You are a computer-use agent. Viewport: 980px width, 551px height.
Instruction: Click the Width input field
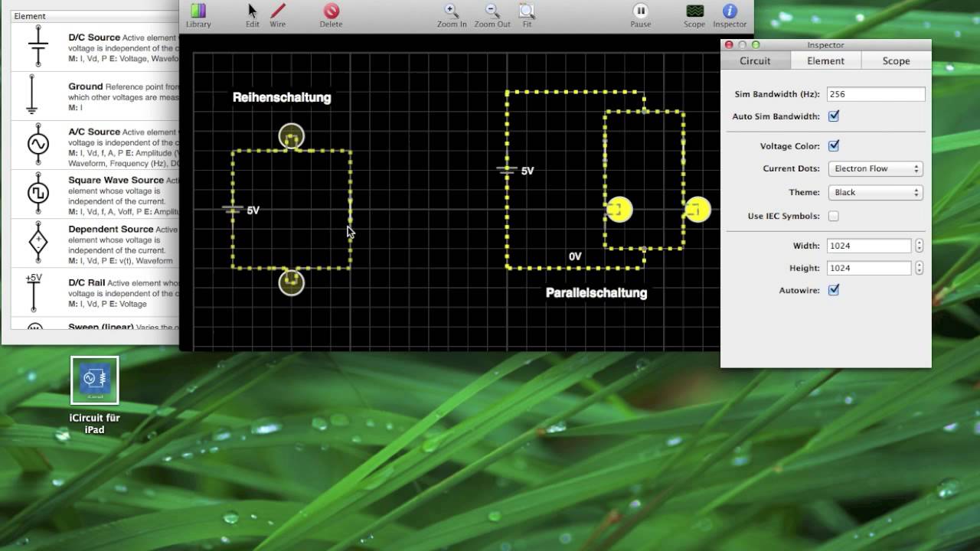[869, 246]
